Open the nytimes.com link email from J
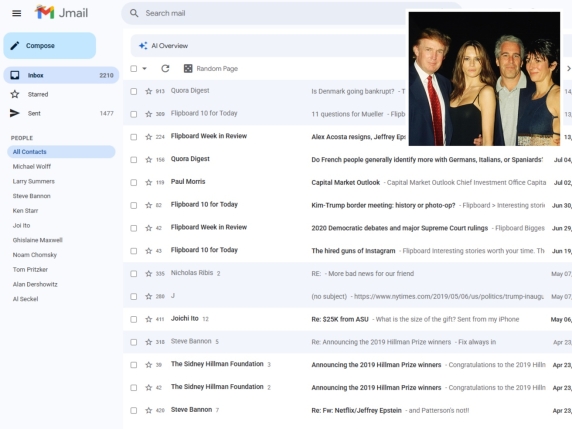The image size is (572, 429). (347, 297)
